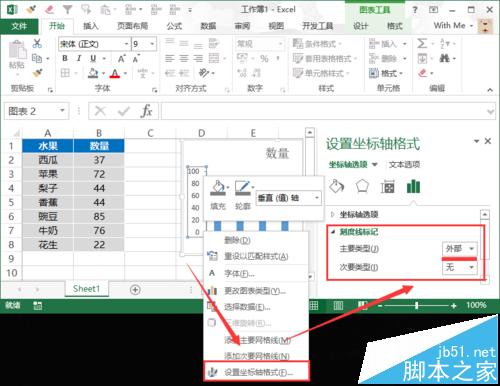Select 重设以匹配样式 in context menu
This screenshot has width=500, height=386.
[256, 256]
